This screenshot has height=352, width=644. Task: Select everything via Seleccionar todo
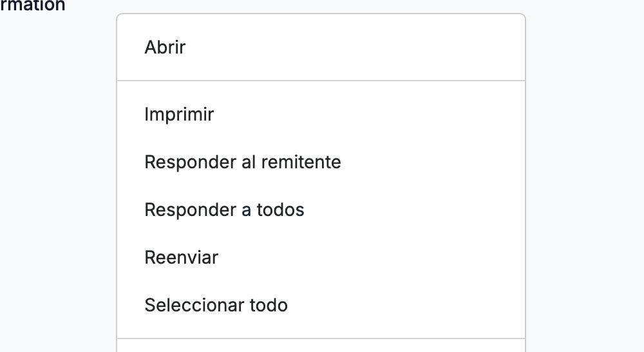click(x=321, y=305)
